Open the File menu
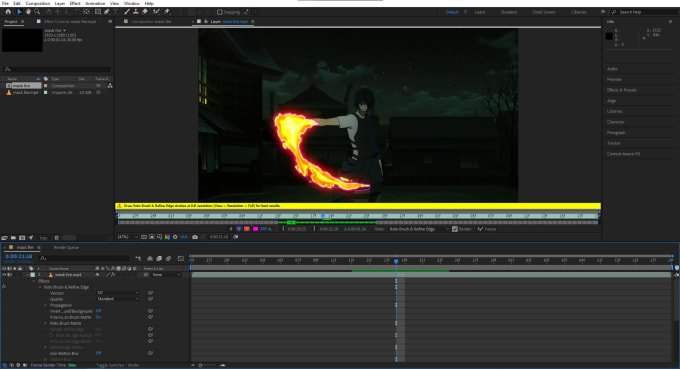Screen dimensions: 680x369 pos(5,3)
